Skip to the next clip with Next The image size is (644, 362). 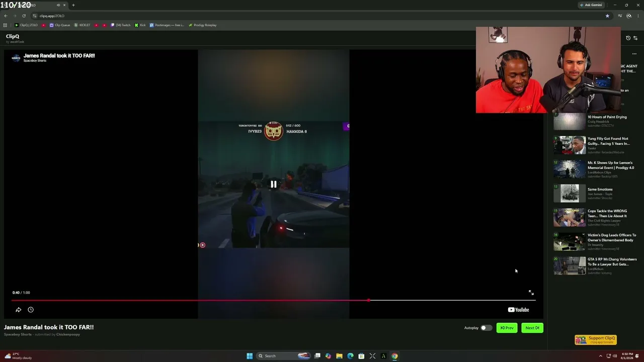[532, 328]
